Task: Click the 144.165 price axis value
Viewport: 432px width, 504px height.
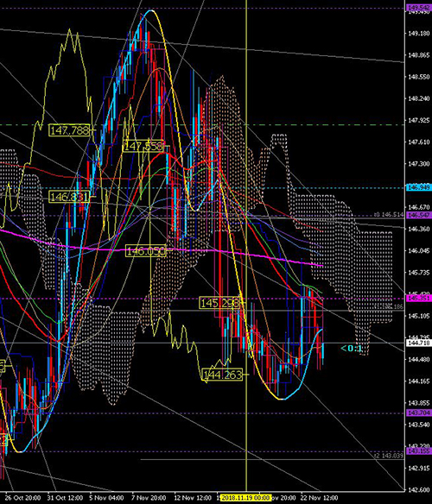Action: tap(419, 381)
